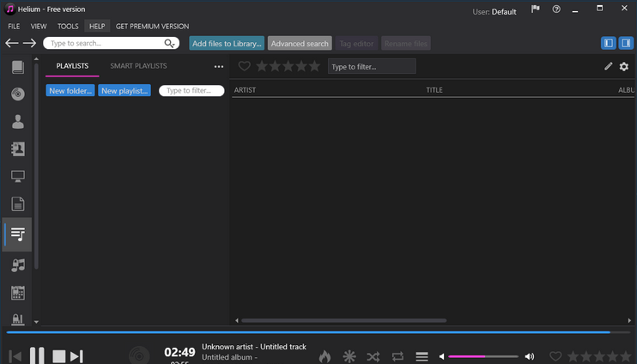Open the Artists person icon in sidebar
This screenshot has height=364, width=637.
pos(17,121)
